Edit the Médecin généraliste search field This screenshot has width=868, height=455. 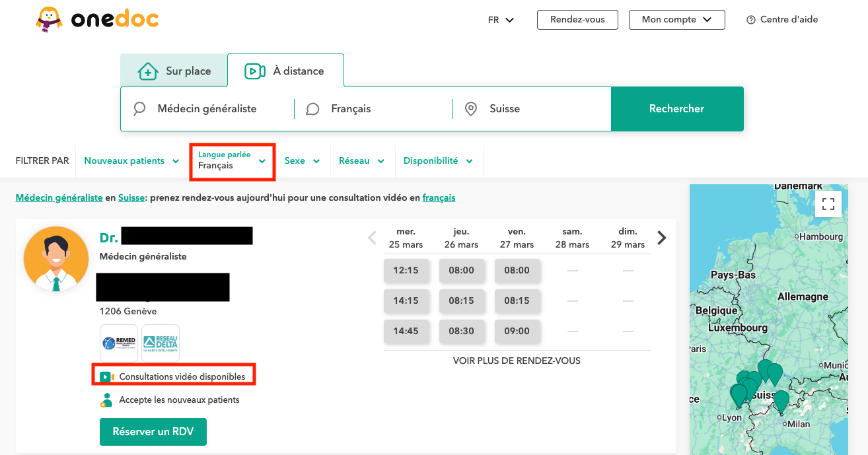point(207,109)
